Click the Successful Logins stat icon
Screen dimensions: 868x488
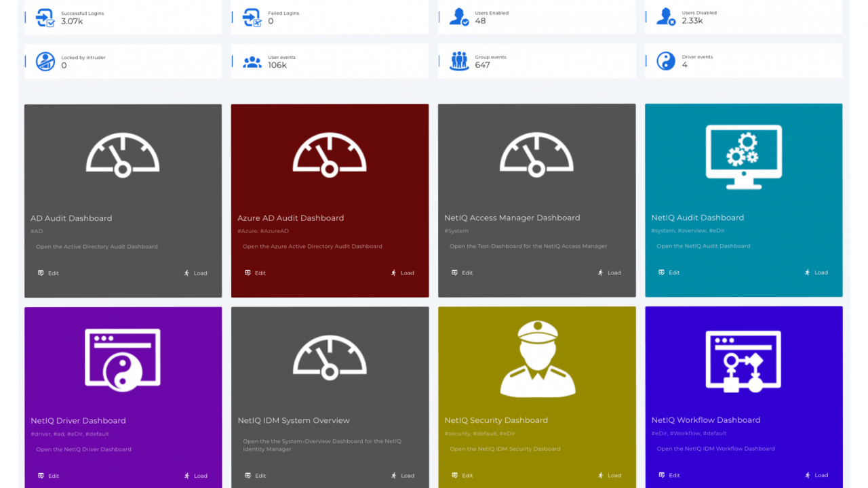45,18
